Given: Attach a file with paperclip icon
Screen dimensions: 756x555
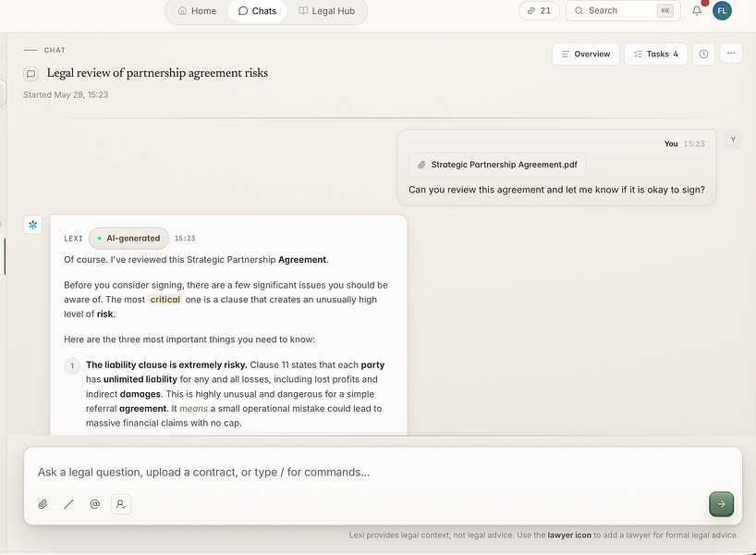Looking at the screenshot, I should 43,504.
